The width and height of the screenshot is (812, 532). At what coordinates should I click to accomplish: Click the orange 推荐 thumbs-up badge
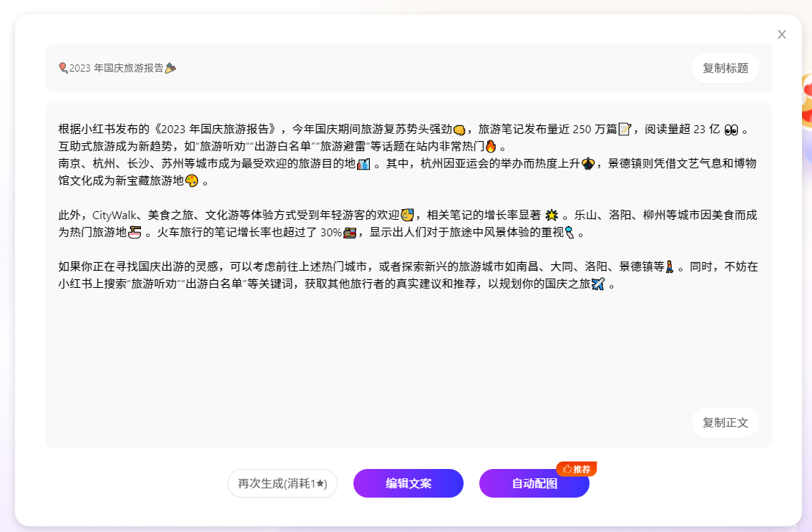coord(577,469)
